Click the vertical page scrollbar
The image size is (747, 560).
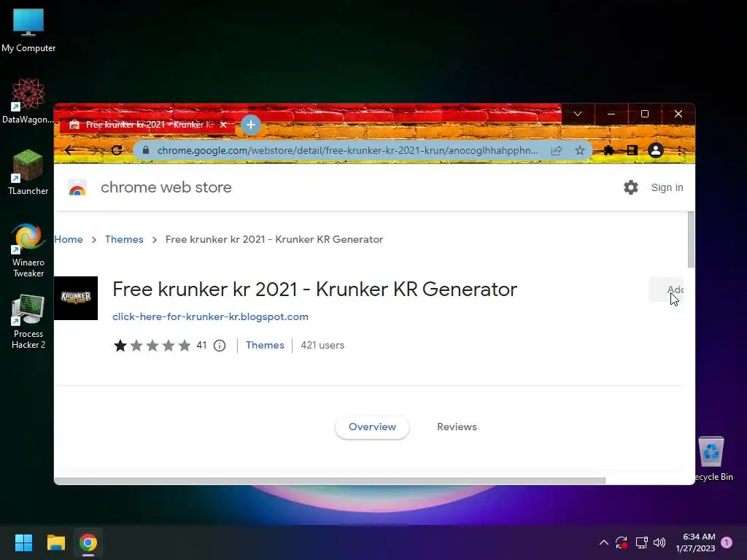coord(691,240)
